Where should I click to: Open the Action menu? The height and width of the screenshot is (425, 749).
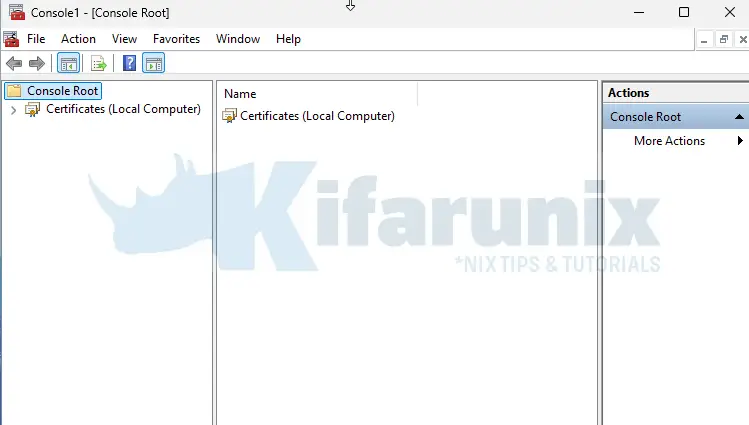tap(78, 39)
